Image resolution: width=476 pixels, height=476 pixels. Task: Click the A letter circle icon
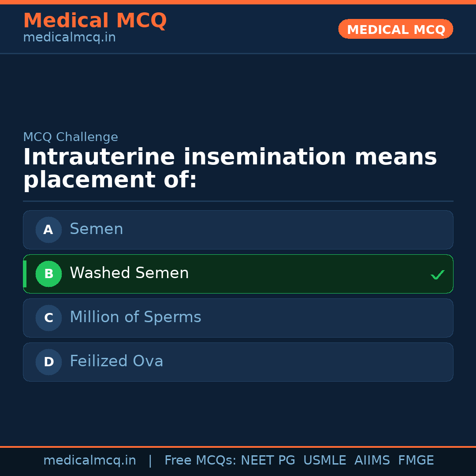[x=48, y=230]
